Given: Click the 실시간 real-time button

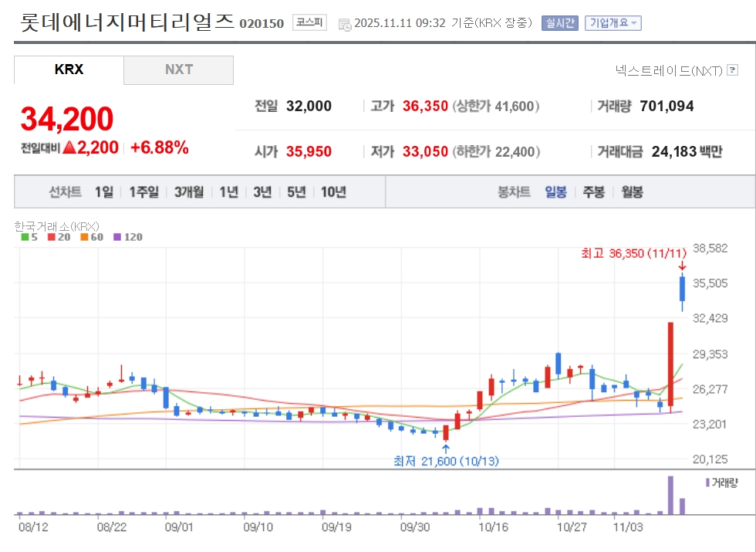Looking at the screenshot, I should click(x=560, y=22).
